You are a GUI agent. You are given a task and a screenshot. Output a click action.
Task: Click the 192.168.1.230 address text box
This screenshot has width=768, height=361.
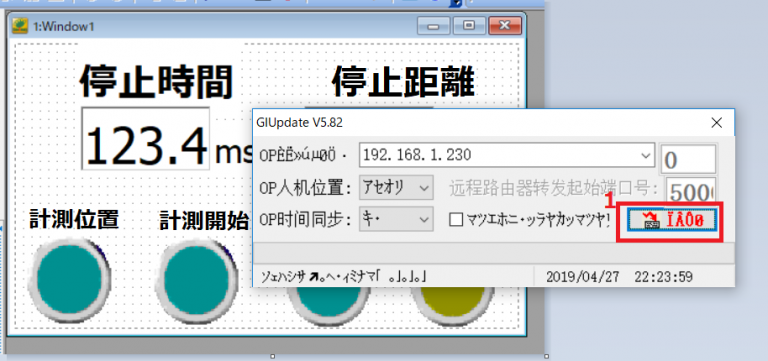tap(500, 156)
